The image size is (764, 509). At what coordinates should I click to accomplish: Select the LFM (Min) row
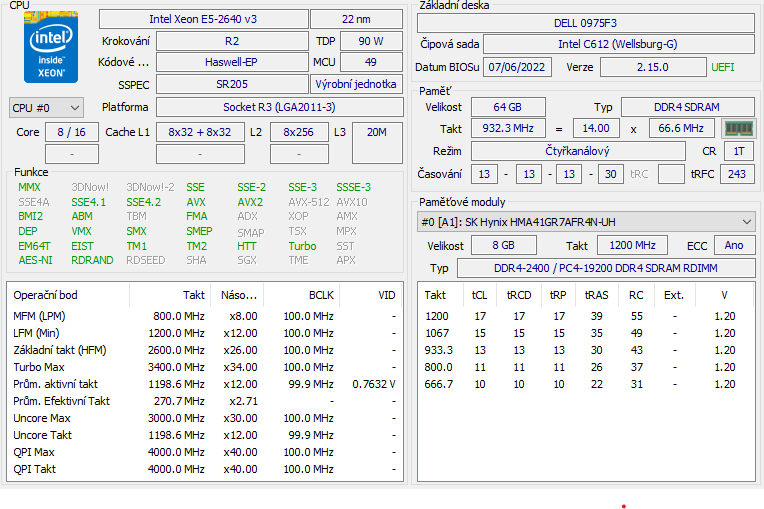205,333
